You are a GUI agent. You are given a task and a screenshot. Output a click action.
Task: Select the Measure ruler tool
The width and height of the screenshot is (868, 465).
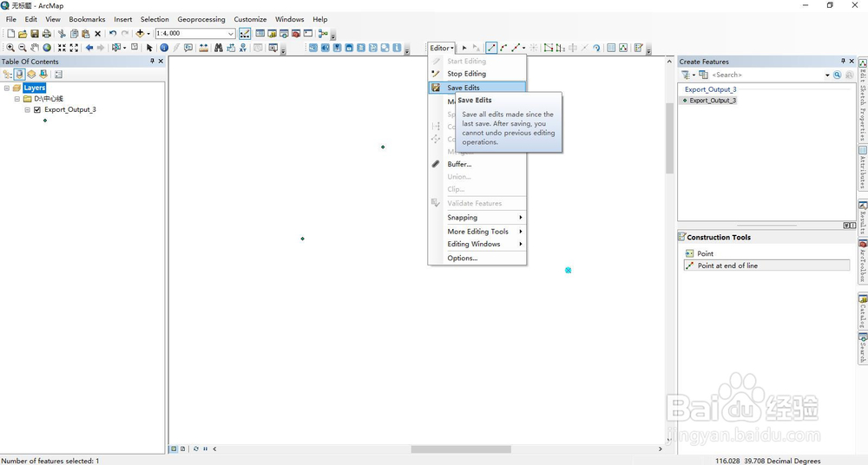coord(204,49)
